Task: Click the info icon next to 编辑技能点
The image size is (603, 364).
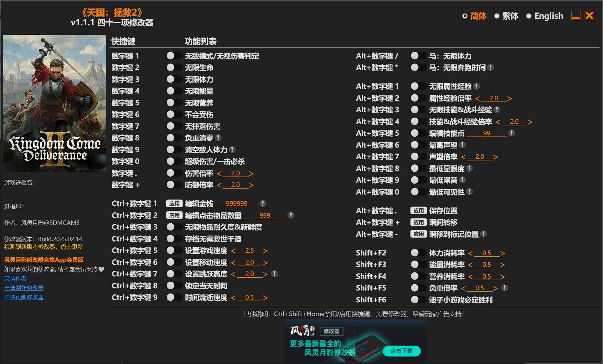Action: click(512, 133)
